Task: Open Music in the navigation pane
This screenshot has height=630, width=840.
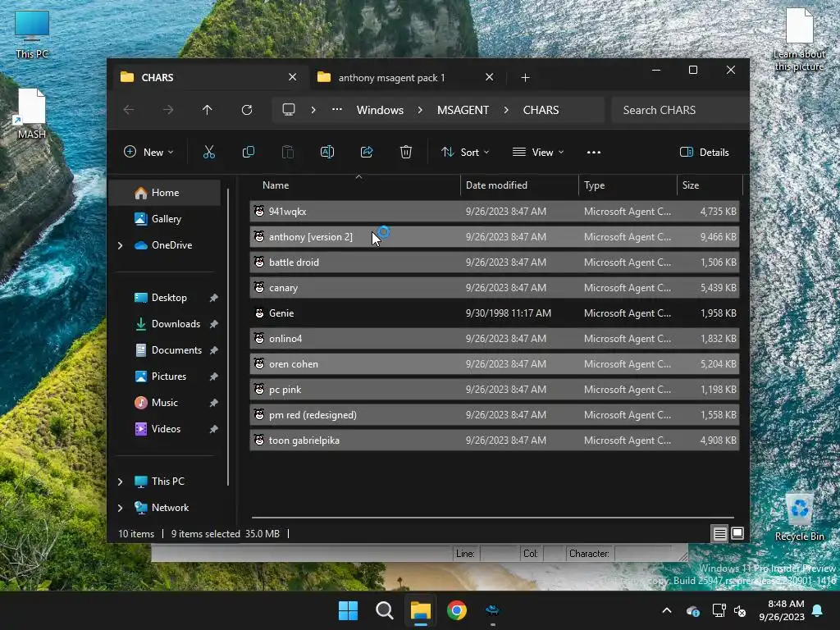Action: click(164, 403)
